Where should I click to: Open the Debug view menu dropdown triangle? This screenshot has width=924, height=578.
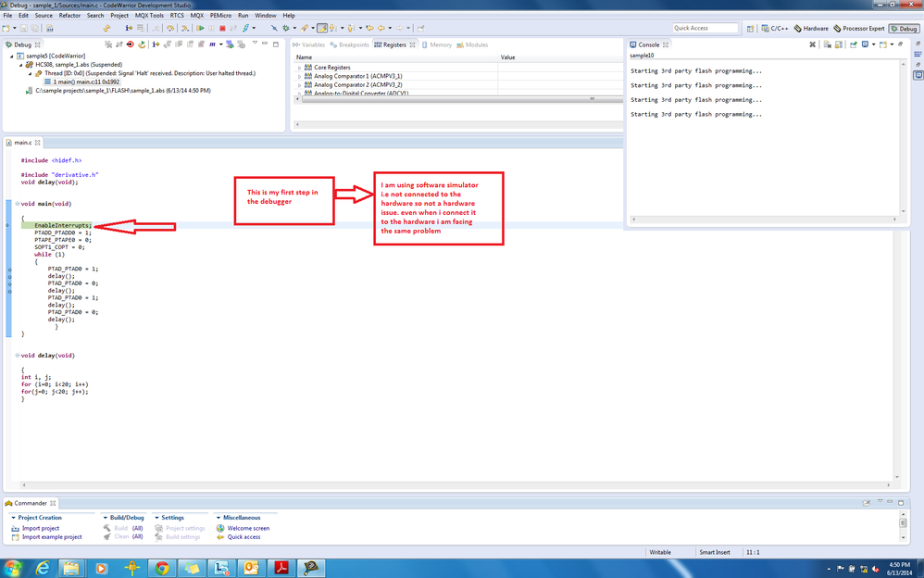(x=255, y=43)
